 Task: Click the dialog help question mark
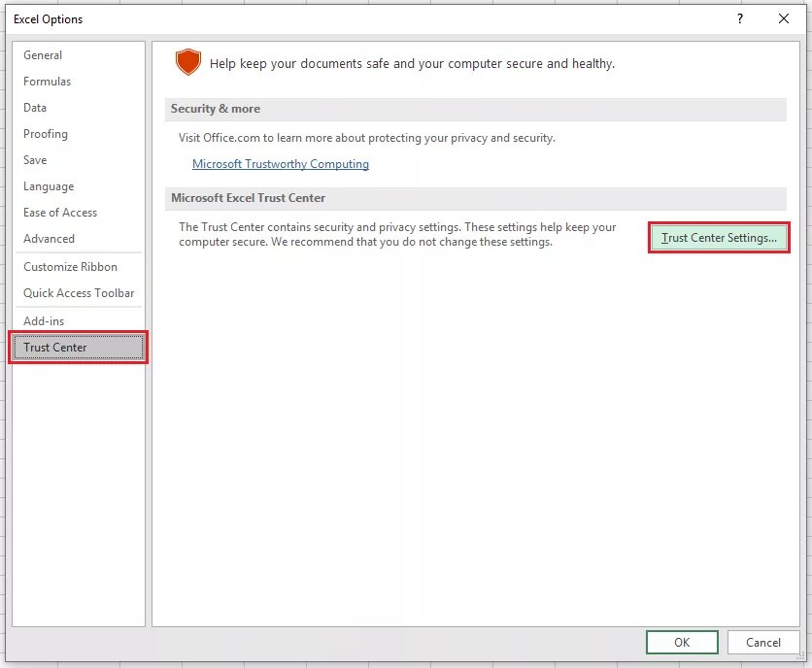point(741,18)
